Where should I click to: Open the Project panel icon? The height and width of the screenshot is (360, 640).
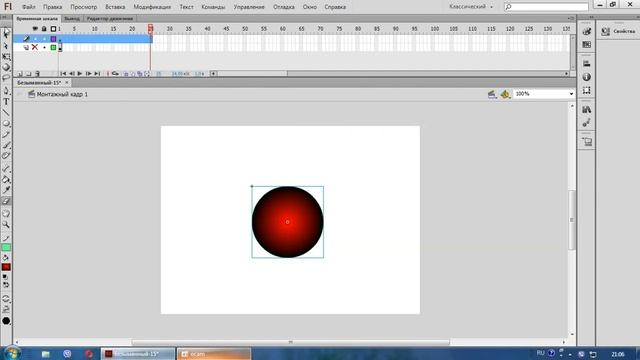pyautogui.click(x=587, y=142)
